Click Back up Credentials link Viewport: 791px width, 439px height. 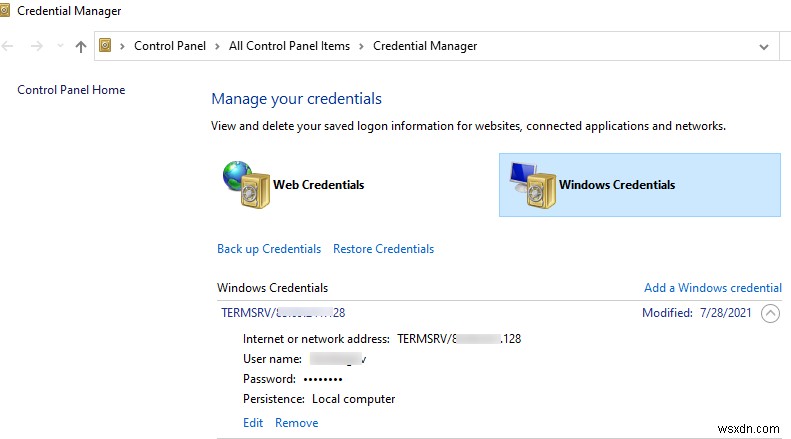click(269, 249)
